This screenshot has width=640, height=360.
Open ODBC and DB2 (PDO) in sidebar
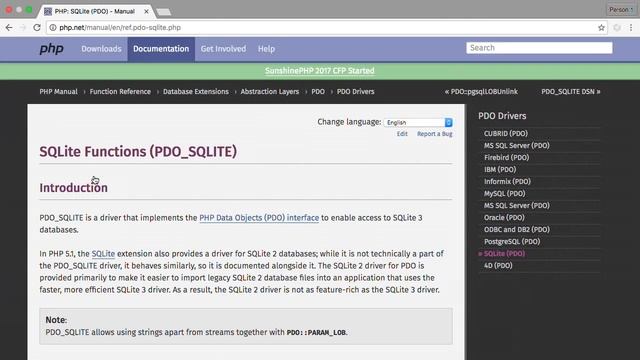[517, 229]
